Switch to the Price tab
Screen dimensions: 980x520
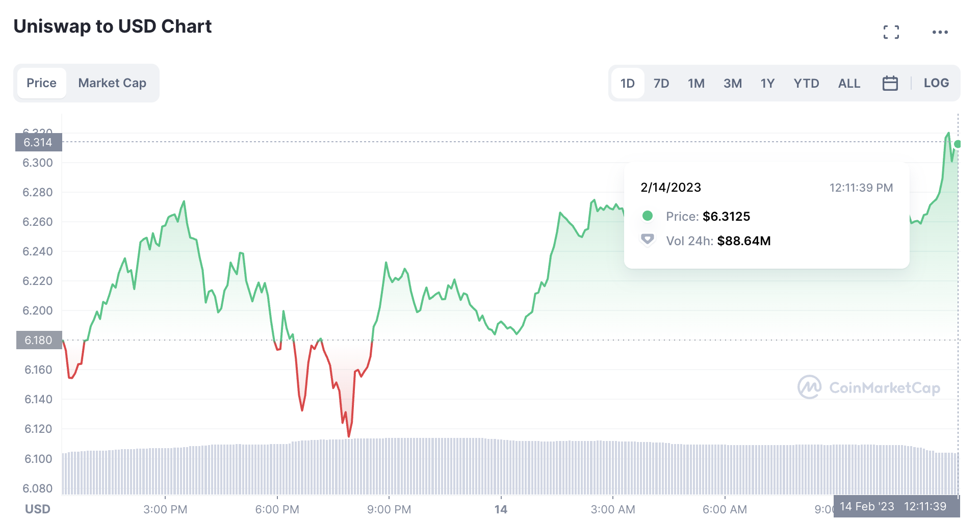tap(41, 83)
